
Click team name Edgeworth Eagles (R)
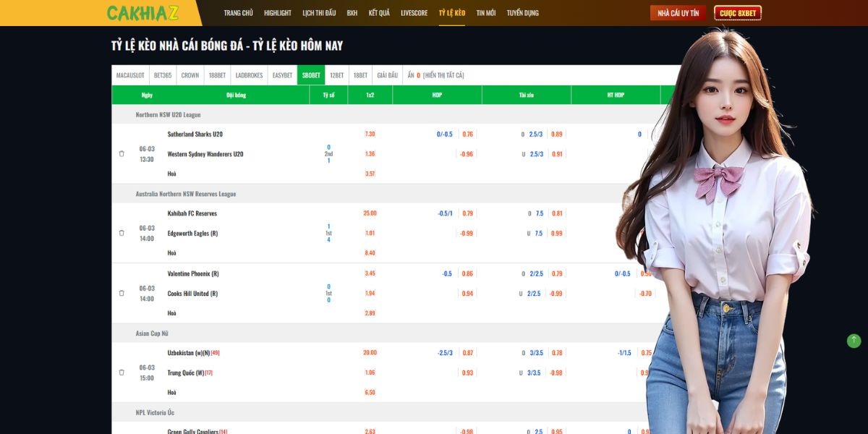point(192,233)
